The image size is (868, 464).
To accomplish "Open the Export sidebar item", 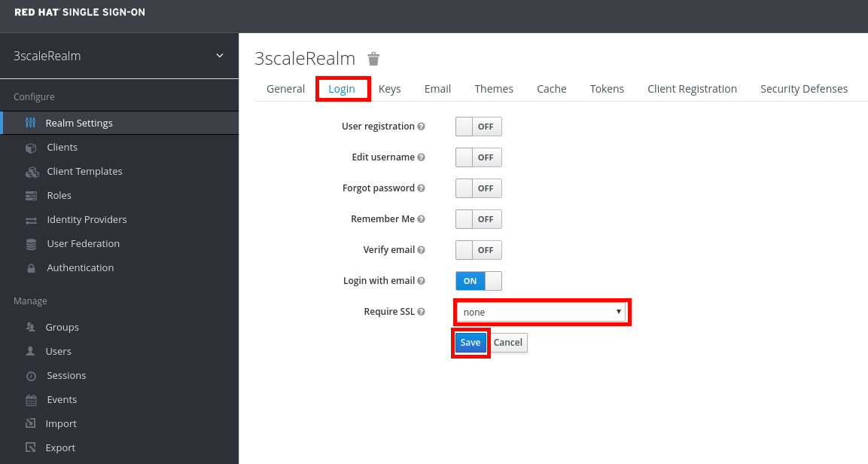I will (x=60, y=448).
